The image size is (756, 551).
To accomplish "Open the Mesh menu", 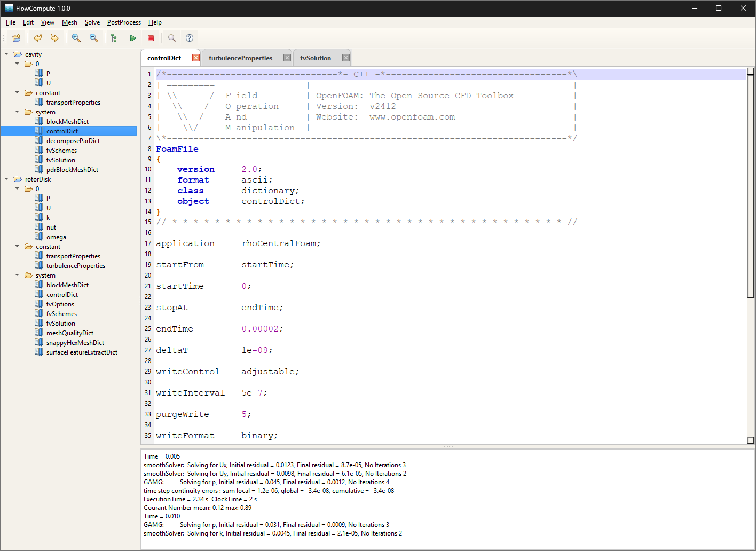I will coord(69,22).
